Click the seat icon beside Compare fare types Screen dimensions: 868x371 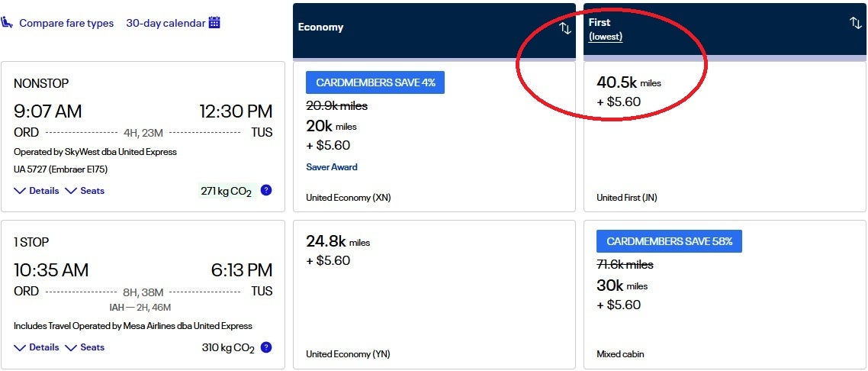click(x=8, y=23)
